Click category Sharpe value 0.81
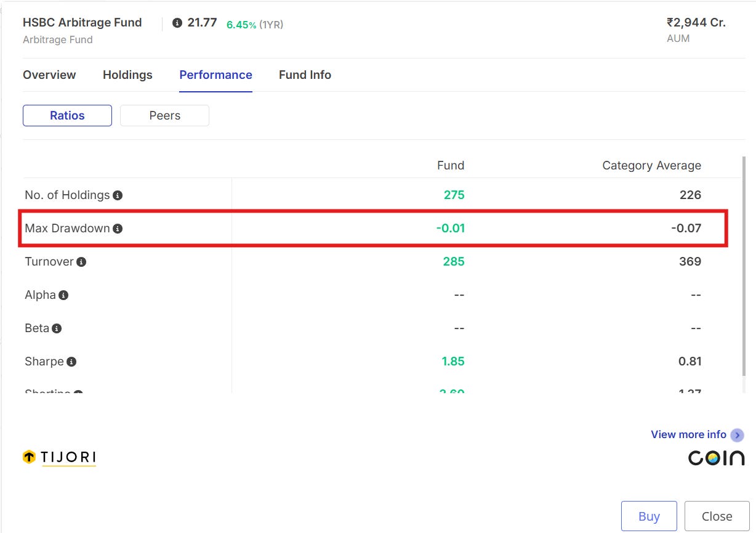The height and width of the screenshot is (533, 756). point(690,362)
